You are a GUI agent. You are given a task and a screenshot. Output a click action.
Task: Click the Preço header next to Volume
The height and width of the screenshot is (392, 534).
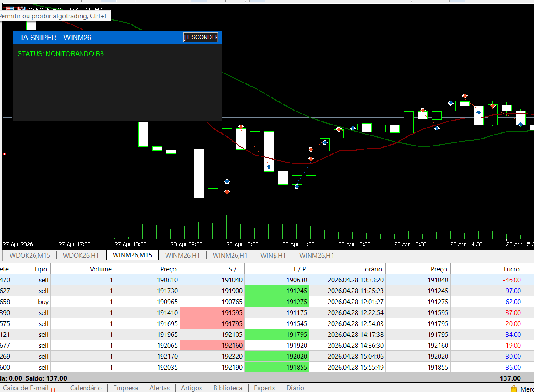[148, 269]
